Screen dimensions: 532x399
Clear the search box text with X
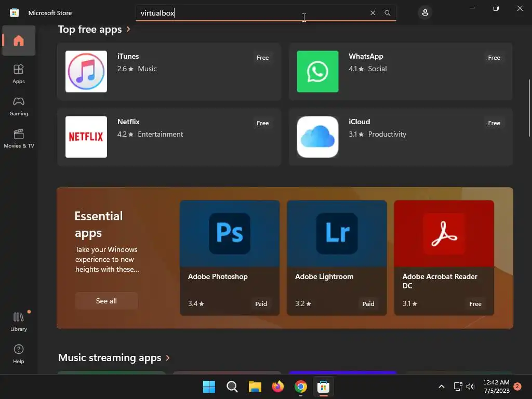(x=373, y=13)
